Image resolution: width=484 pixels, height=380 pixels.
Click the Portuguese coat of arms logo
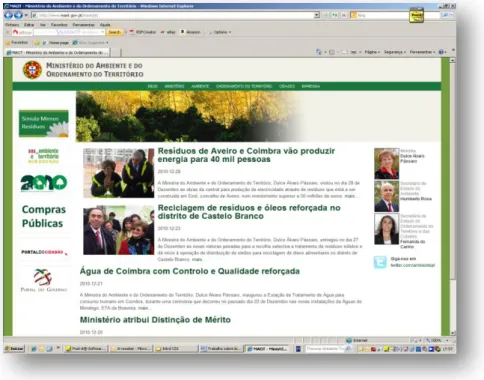coord(32,70)
